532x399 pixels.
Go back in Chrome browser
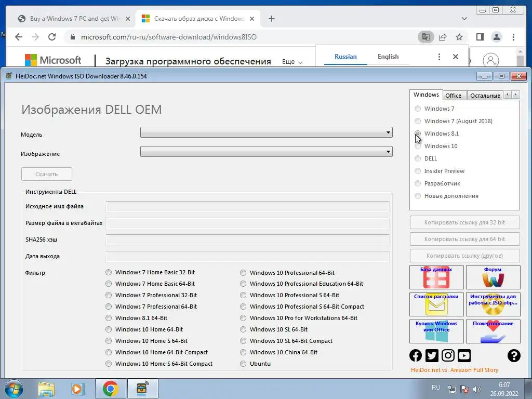(x=19, y=37)
